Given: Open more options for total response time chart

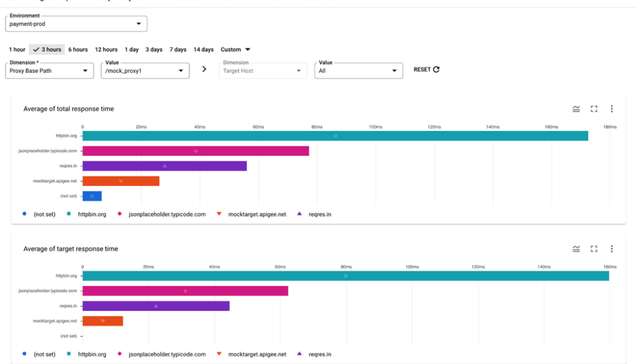Looking at the screenshot, I should 612,109.
